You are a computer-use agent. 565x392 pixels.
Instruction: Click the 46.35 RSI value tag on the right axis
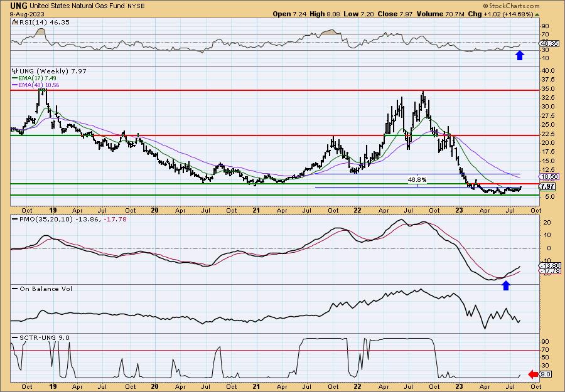tap(547, 44)
